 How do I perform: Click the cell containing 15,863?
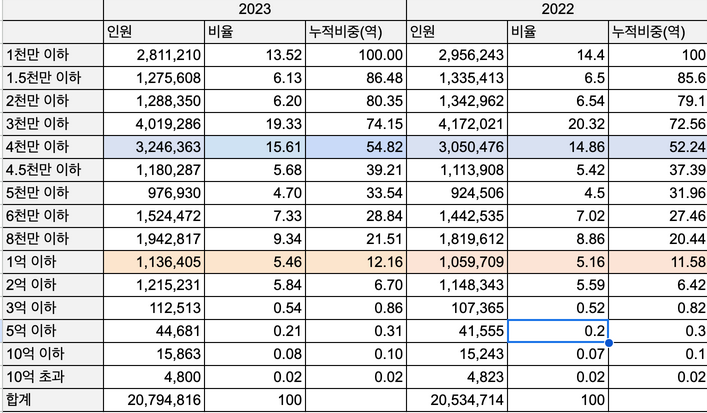(154, 354)
